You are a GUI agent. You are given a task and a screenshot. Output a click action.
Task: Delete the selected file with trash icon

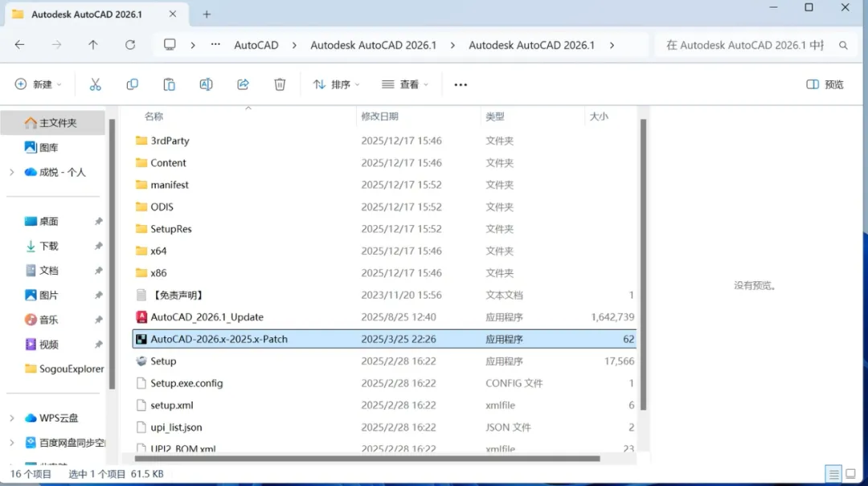(280, 84)
